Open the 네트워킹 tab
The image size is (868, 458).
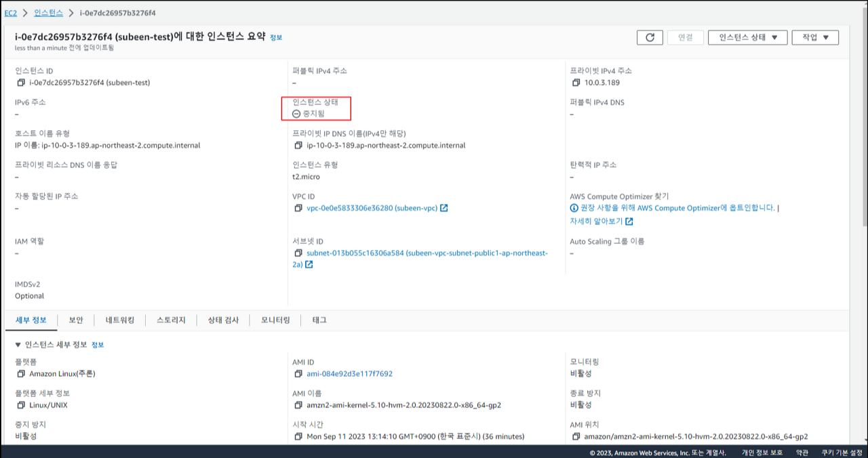pyautogui.click(x=120, y=320)
